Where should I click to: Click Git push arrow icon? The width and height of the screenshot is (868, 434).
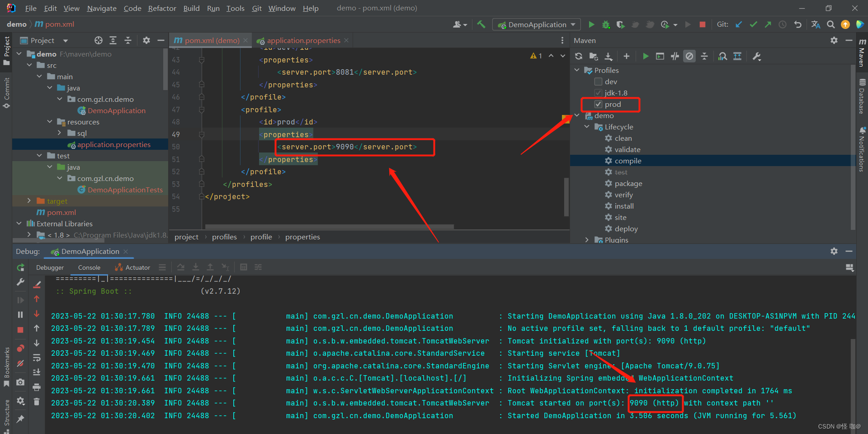click(x=768, y=24)
